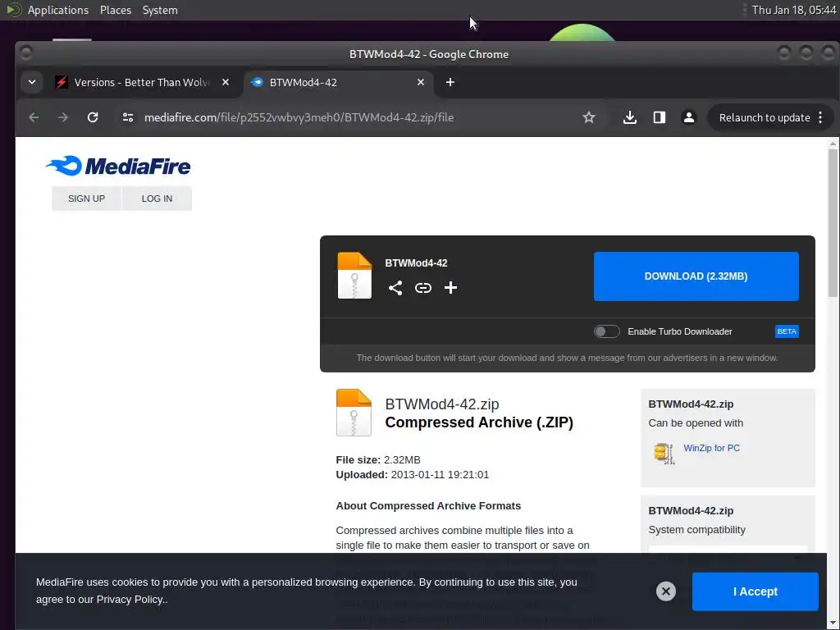Click the zip archive icon beside BTWMod4-42.zip heading
Viewport: 840px width, 630px height.
(x=354, y=413)
